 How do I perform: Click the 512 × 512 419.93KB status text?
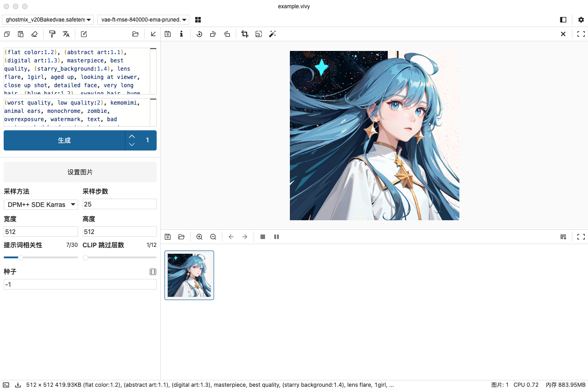(54, 385)
